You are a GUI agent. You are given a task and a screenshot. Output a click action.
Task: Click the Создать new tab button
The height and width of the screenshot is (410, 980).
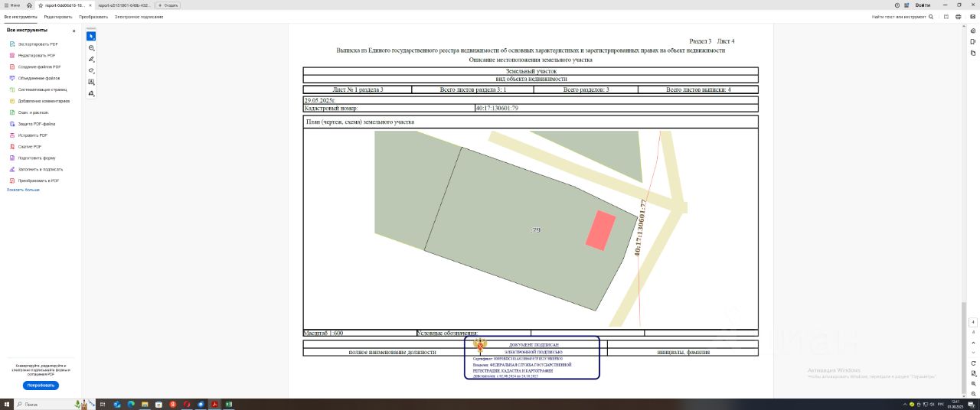tap(168, 5)
